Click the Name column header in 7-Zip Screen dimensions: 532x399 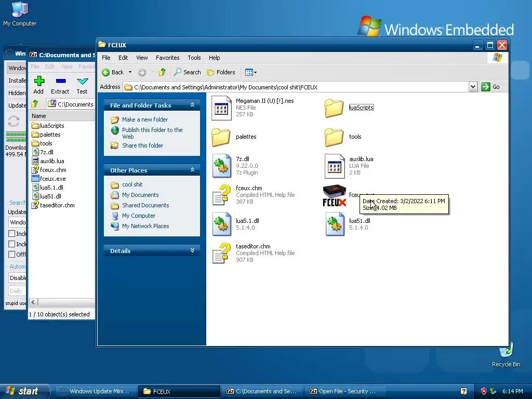coord(62,116)
